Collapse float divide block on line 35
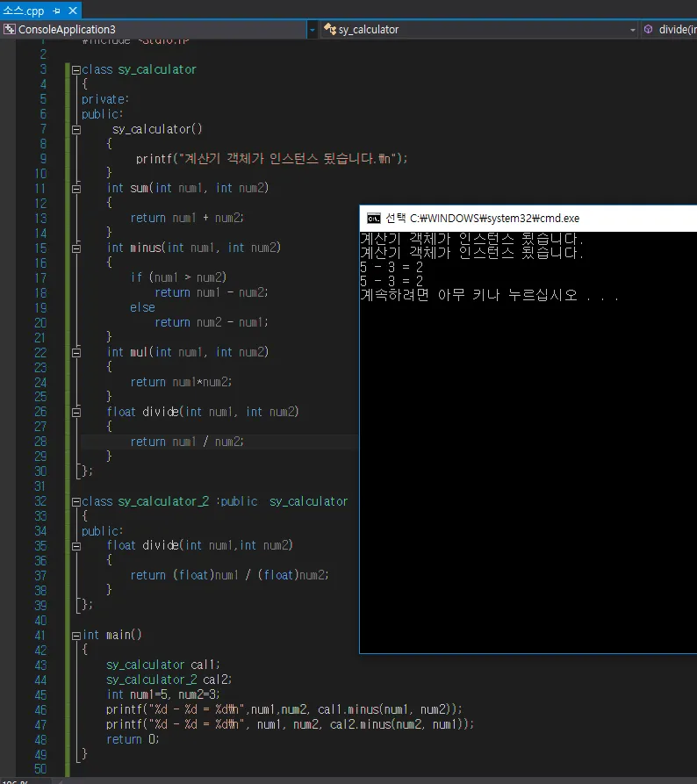This screenshot has height=784, width=697. [76, 546]
